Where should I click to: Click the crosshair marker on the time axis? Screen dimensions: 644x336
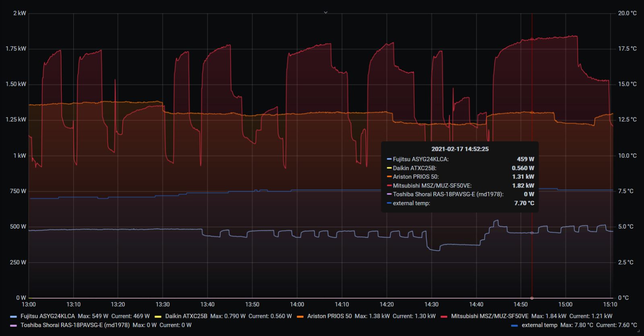pos(532,298)
